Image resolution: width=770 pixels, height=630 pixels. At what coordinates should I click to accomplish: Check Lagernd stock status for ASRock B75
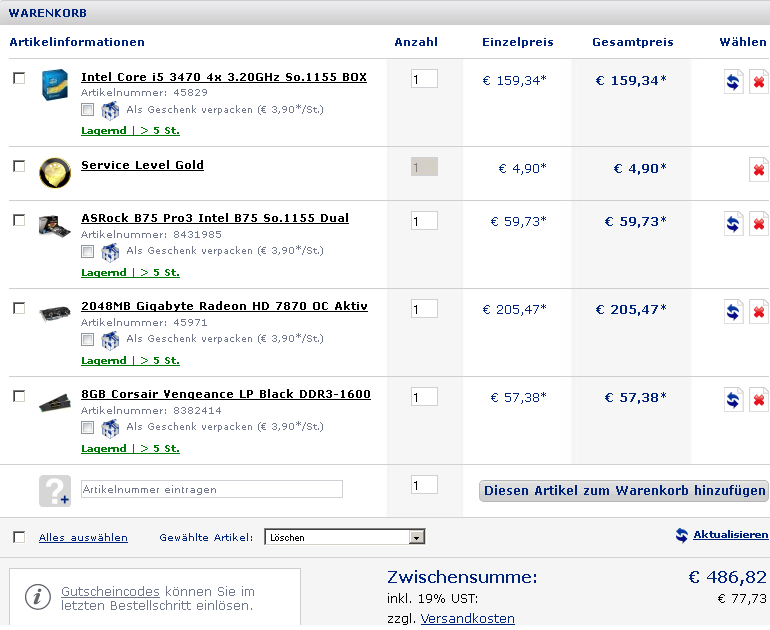pyautogui.click(x=130, y=273)
